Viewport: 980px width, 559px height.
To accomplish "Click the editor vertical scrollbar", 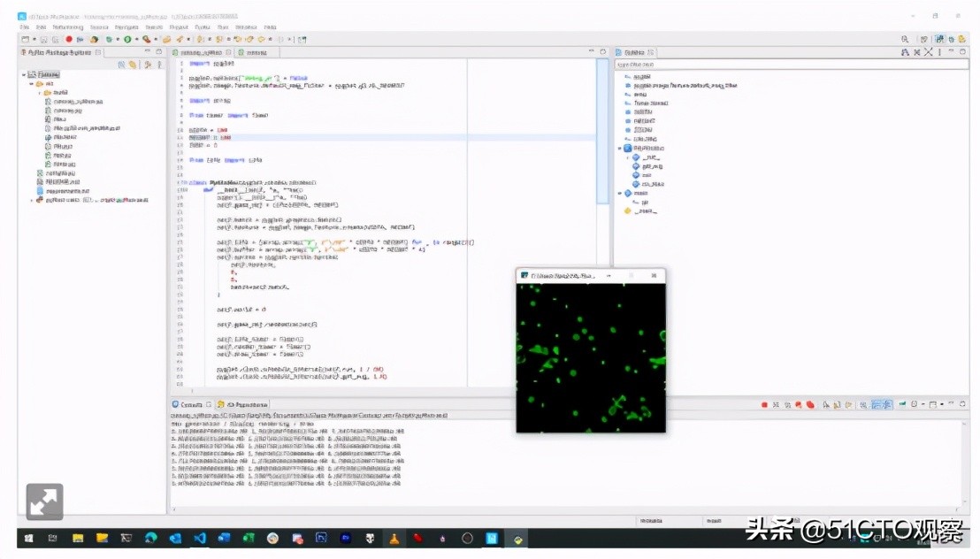I will tap(602, 131).
